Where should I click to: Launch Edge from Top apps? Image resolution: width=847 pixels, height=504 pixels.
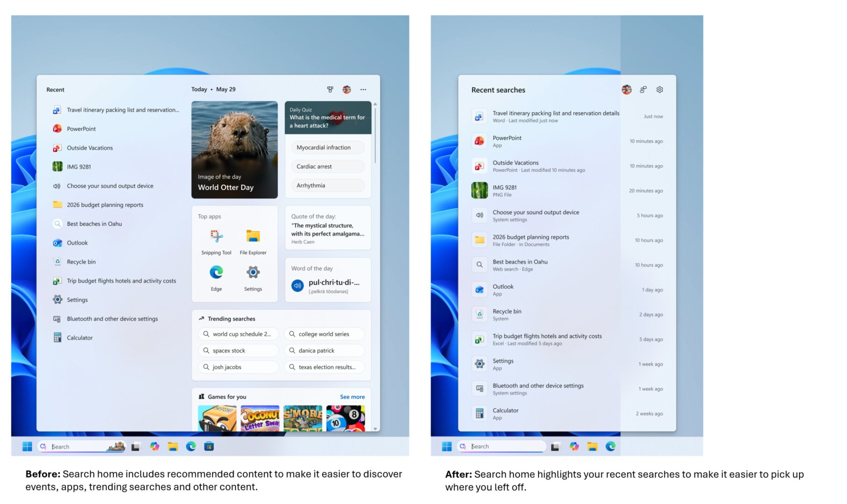[216, 278]
